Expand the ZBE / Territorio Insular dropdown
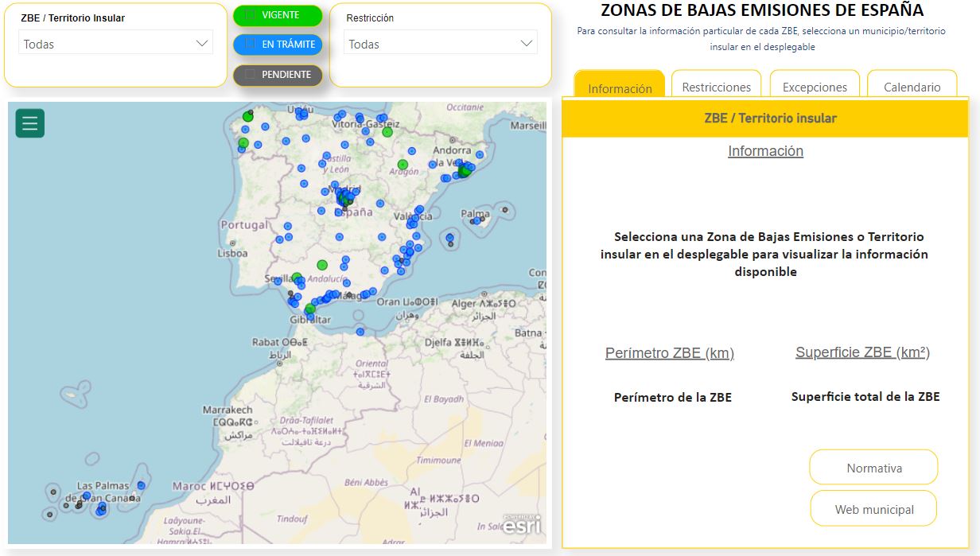Screen dimensions: 980x556 coord(115,45)
